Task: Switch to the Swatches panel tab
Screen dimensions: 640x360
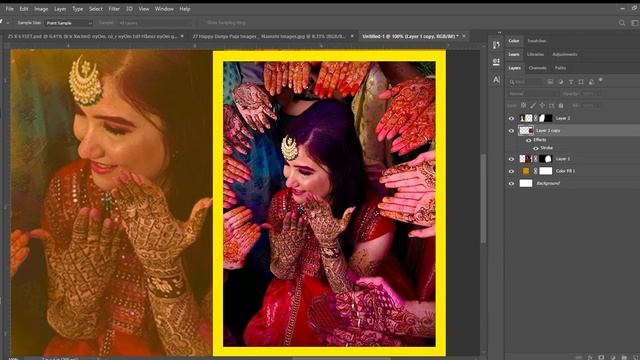Action: coord(536,41)
